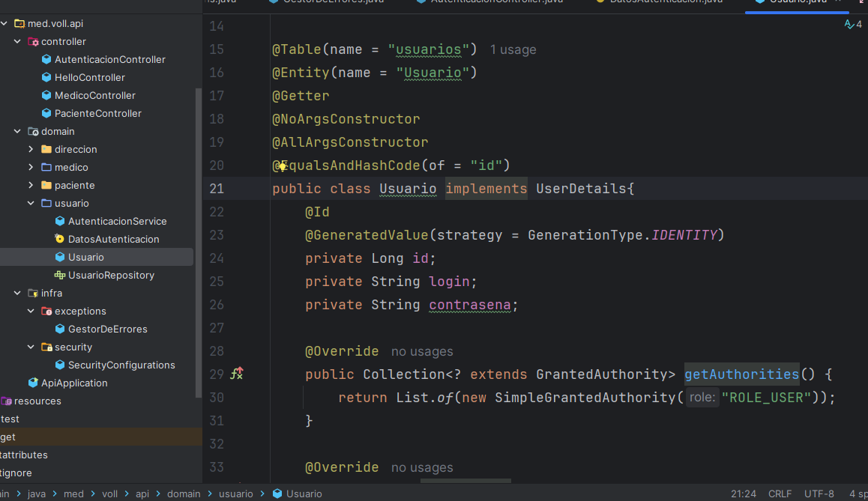Change CRLF line separator setting
The height and width of the screenshot is (501, 868).
pos(780,494)
